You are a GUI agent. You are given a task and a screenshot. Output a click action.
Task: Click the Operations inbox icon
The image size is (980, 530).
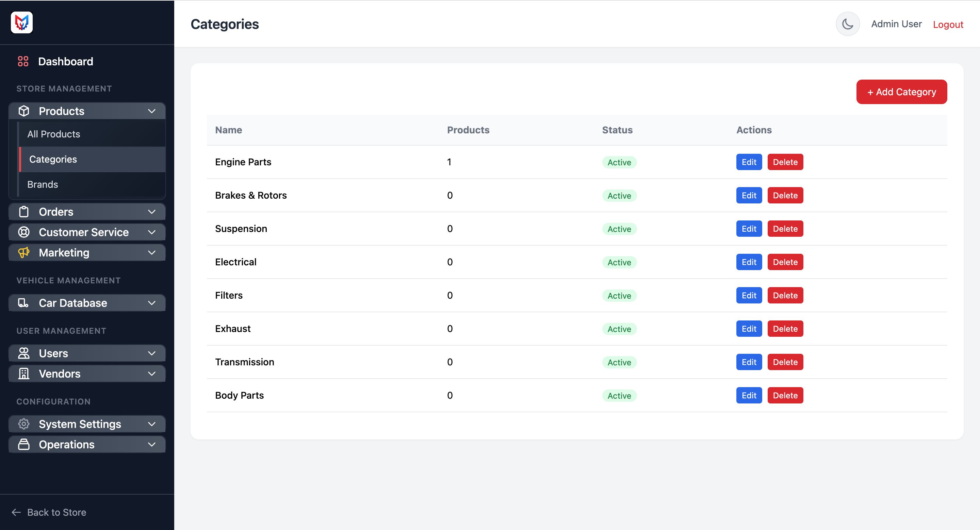[24, 445]
